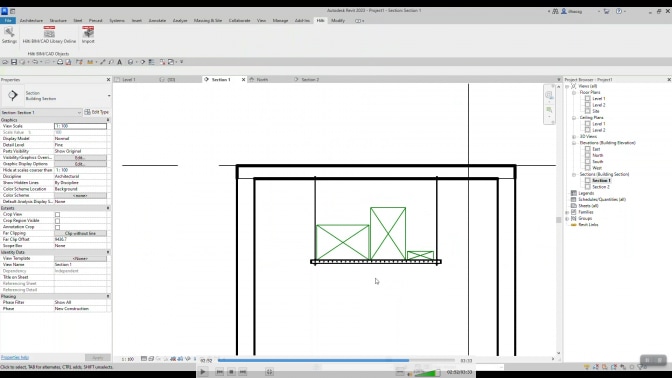Viewport: 672px width, 378px height.
Task: Switch to the Annotate ribbon tab
Action: pos(157,21)
